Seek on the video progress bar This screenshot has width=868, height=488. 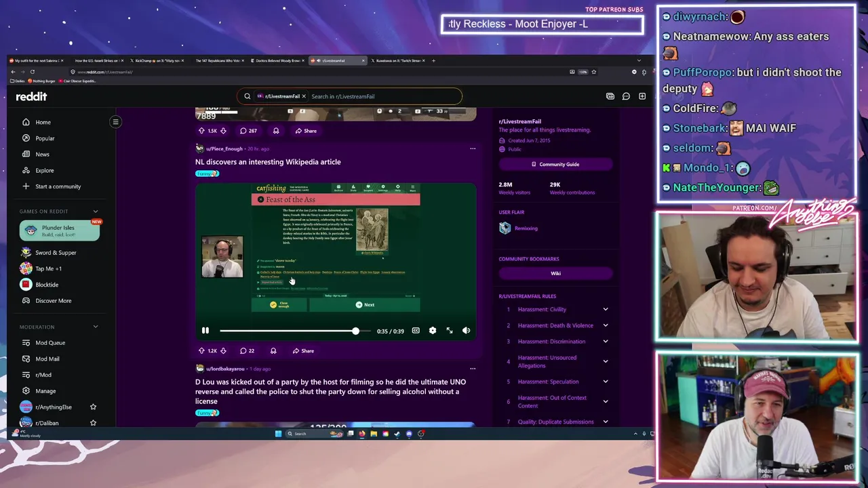click(x=294, y=331)
